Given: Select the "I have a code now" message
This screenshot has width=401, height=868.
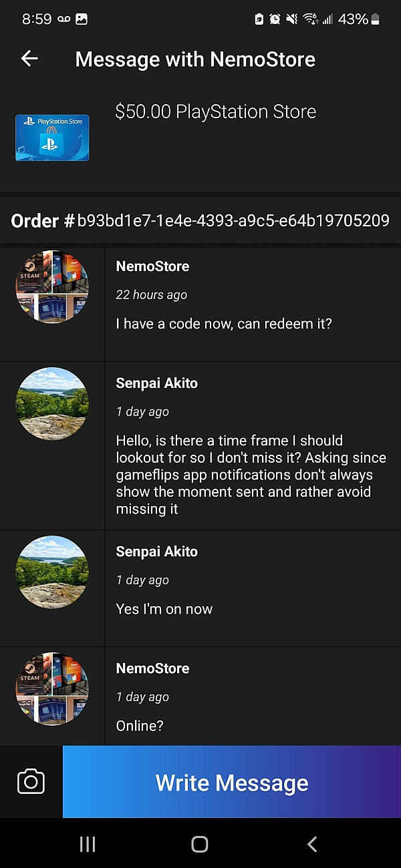Looking at the screenshot, I should click(224, 324).
